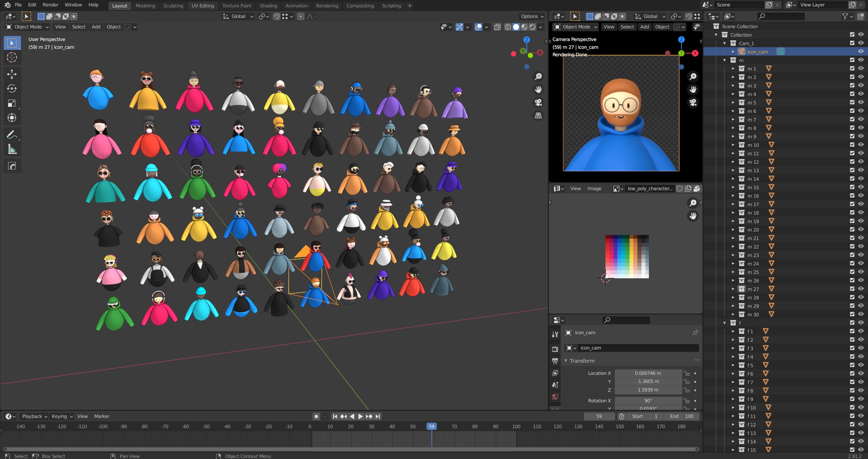
Task: Open Render properties tab
Action: point(555,349)
